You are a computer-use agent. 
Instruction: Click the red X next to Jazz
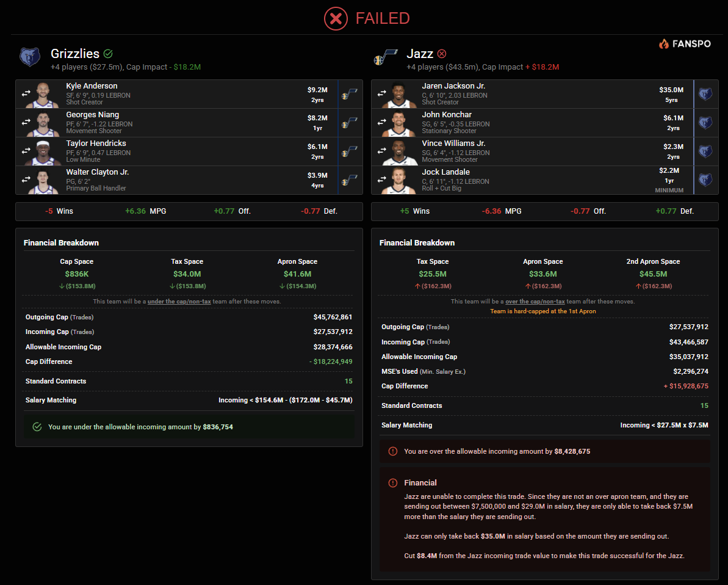(442, 54)
